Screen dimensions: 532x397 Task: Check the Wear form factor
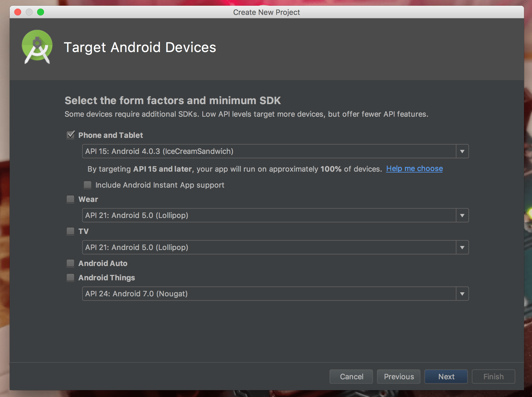tap(70, 199)
